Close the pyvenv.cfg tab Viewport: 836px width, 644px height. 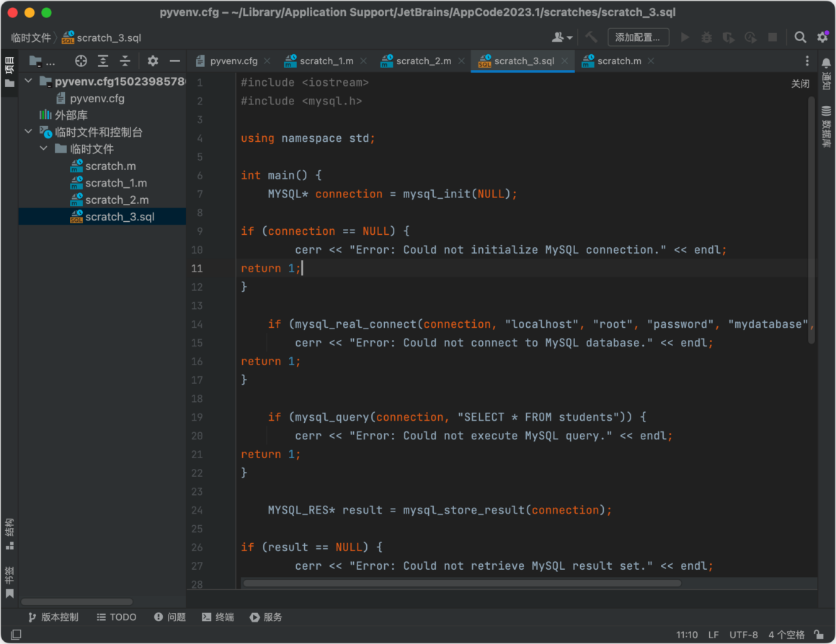pos(267,61)
